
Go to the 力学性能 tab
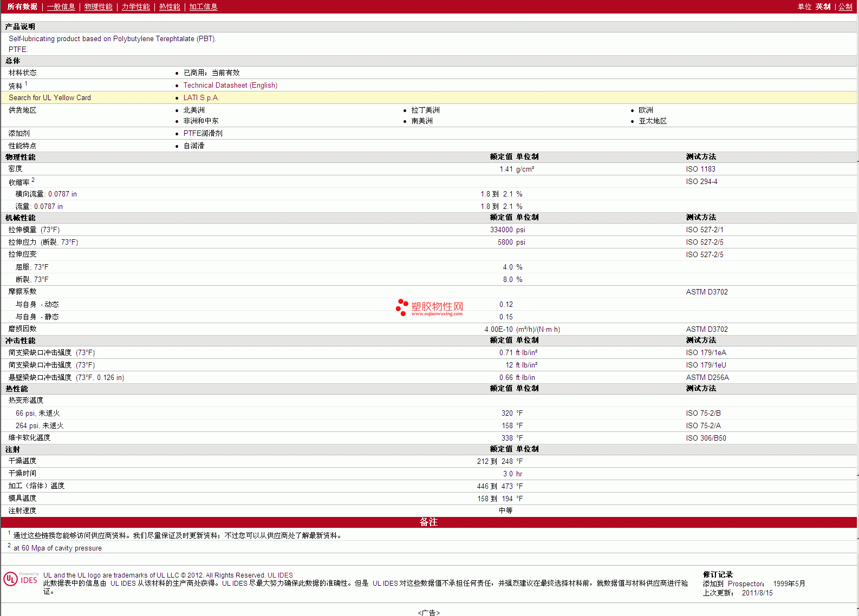(135, 7)
